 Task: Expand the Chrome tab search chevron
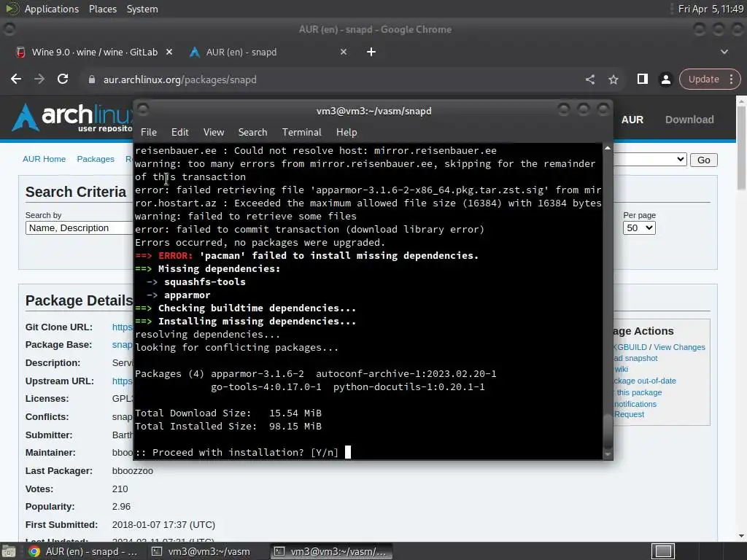pos(724,52)
